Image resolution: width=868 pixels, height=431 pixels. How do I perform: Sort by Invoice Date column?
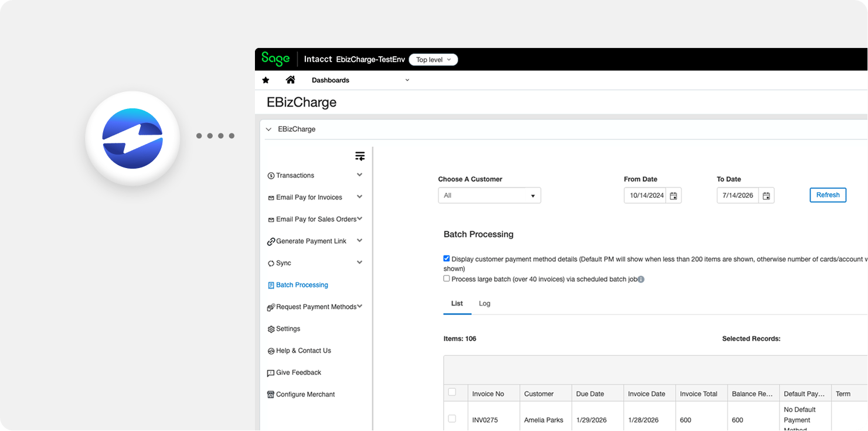pos(649,394)
